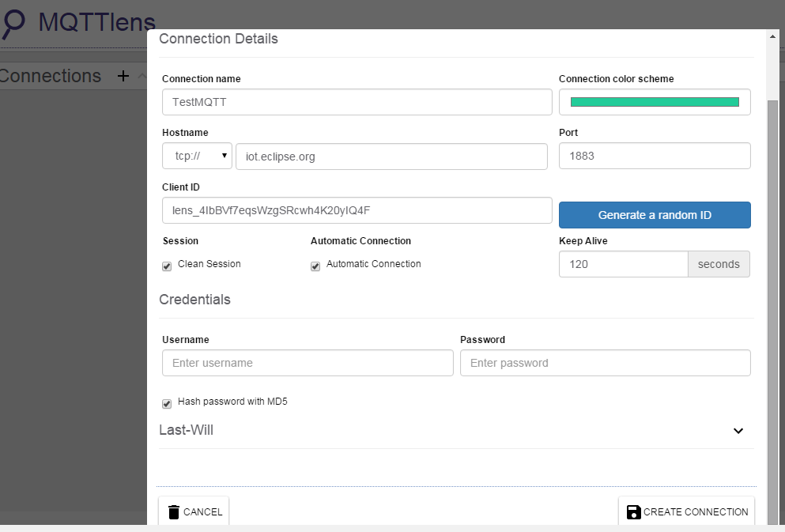The image size is (785, 532).
Task: Click the Client ID input field
Action: coord(357,211)
